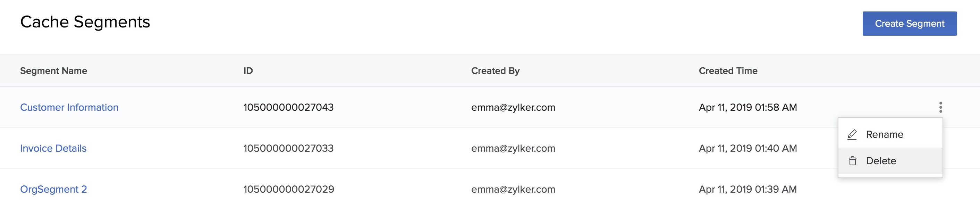The image size is (980, 209).
Task: Open the OrgSegment 2 segment link
Action: pos(54,189)
